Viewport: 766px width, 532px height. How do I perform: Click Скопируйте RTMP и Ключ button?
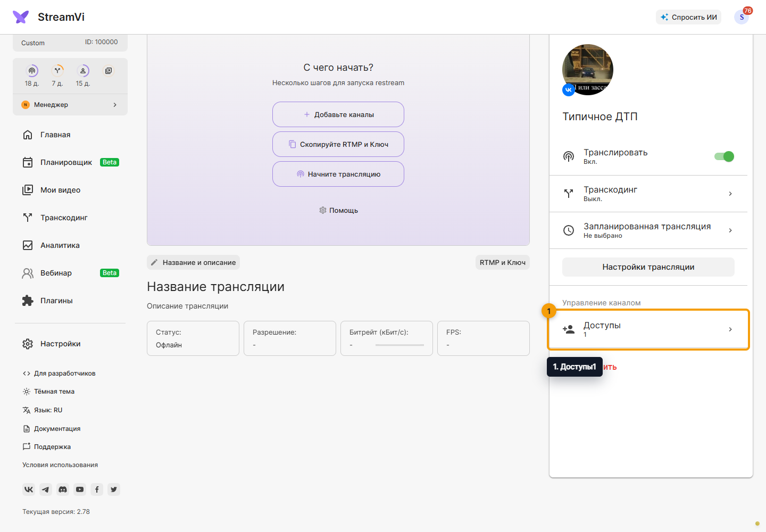tap(338, 144)
